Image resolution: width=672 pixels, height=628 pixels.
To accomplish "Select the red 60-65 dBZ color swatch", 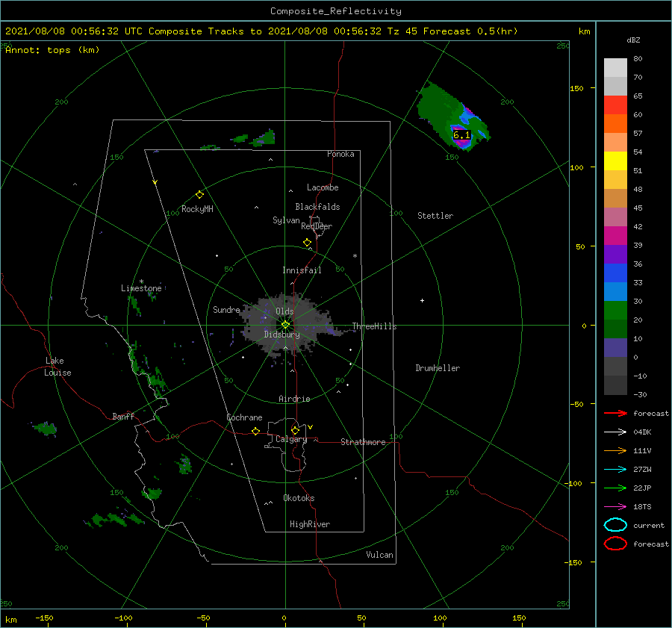I will tap(615, 105).
